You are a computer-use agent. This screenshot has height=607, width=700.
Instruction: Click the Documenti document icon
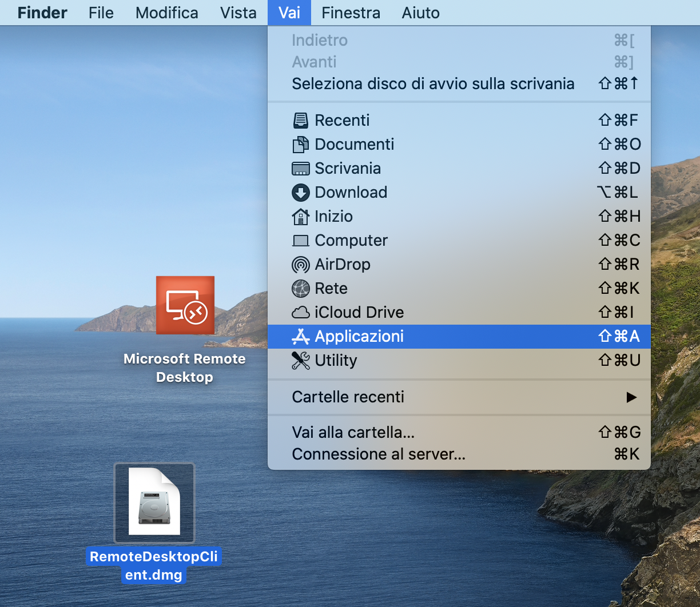point(300,145)
